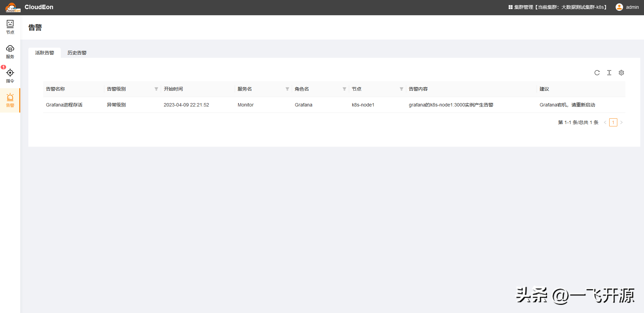The width and height of the screenshot is (644, 313).
Task: Click the 指令 notification badge 1
Action: tap(3, 67)
